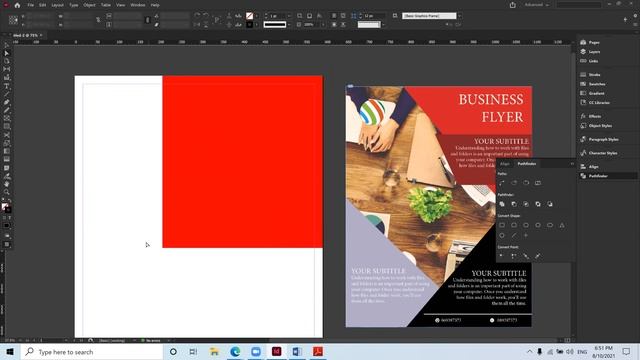The image size is (640, 360).
Task: Open the stroke weight dropdown
Action: click(289, 16)
